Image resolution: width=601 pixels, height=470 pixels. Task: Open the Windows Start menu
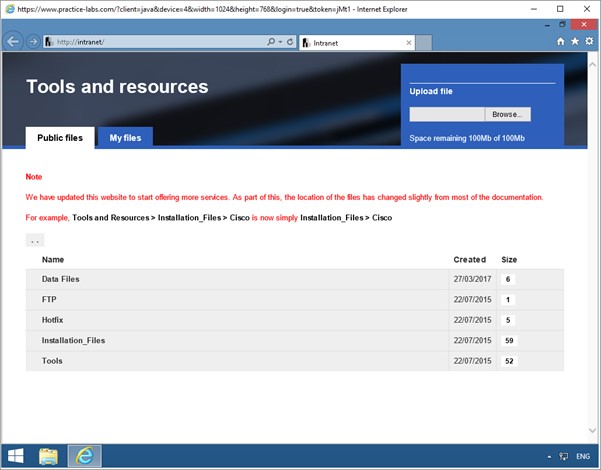click(16, 456)
